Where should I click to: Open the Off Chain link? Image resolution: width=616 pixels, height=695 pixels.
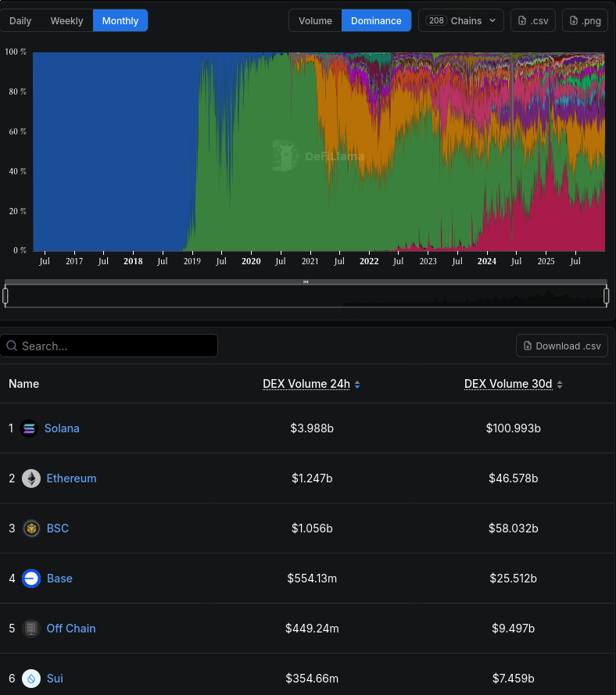(71, 629)
